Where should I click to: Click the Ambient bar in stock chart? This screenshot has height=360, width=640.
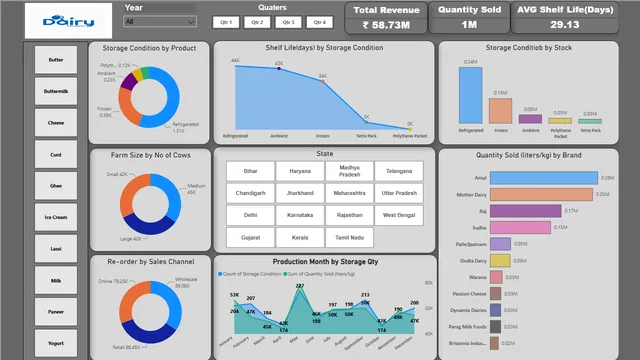(530, 119)
